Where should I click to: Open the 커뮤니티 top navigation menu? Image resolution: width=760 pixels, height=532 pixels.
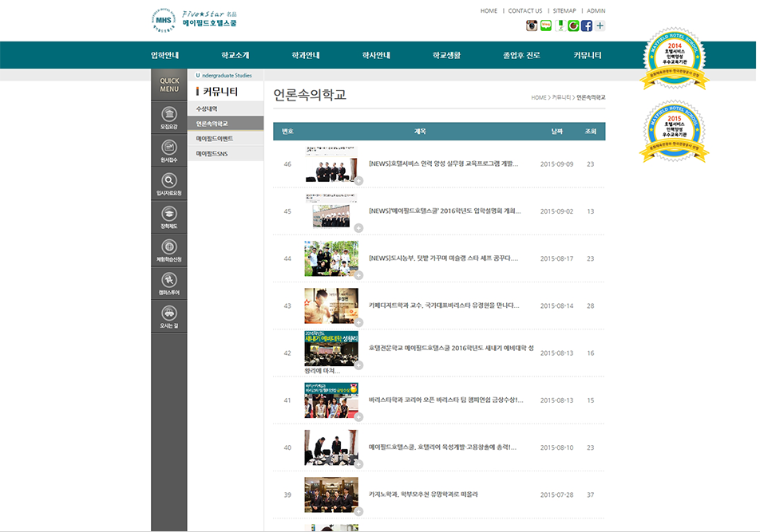coord(588,55)
